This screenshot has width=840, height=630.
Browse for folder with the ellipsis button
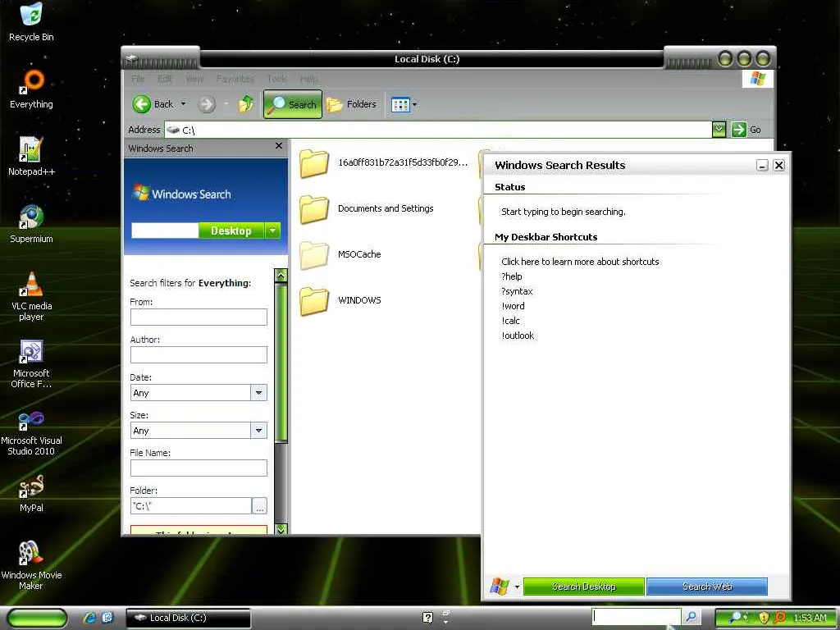[259, 505]
